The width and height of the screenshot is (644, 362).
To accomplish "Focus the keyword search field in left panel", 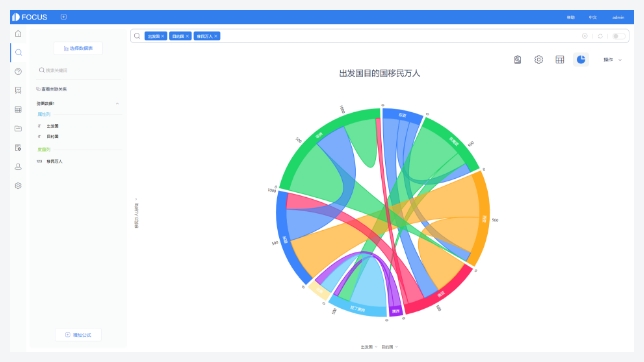I will click(x=79, y=70).
